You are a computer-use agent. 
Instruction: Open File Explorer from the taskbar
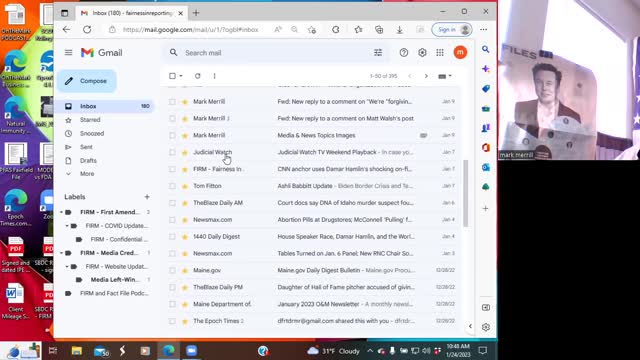pyautogui.click(x=77, y=350)
